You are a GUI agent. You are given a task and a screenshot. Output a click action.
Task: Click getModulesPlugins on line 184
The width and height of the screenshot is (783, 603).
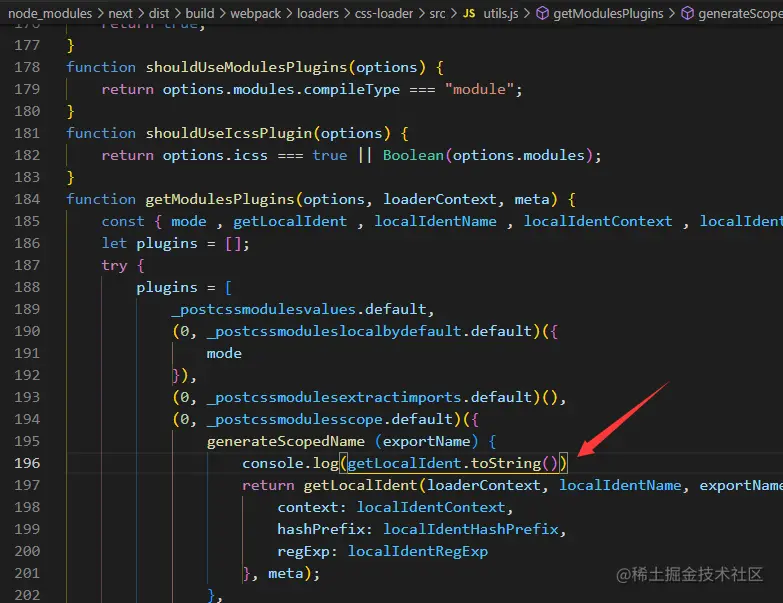pos(220,199)
